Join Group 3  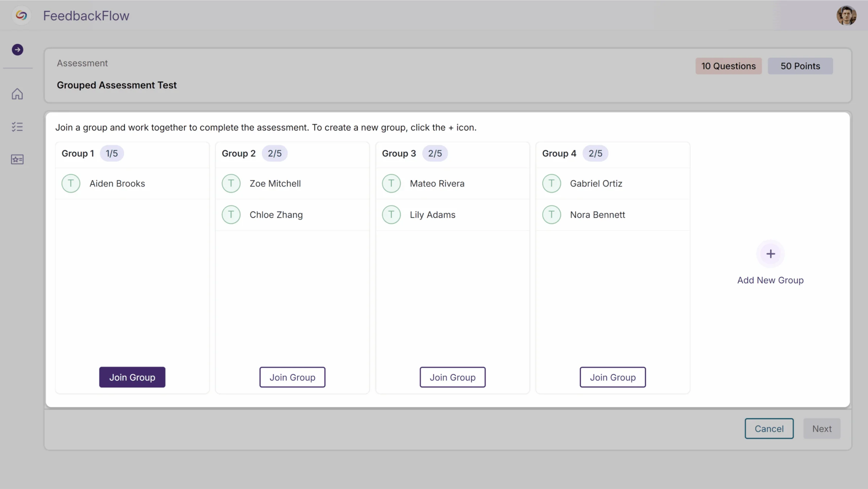(x=452, y=377)
